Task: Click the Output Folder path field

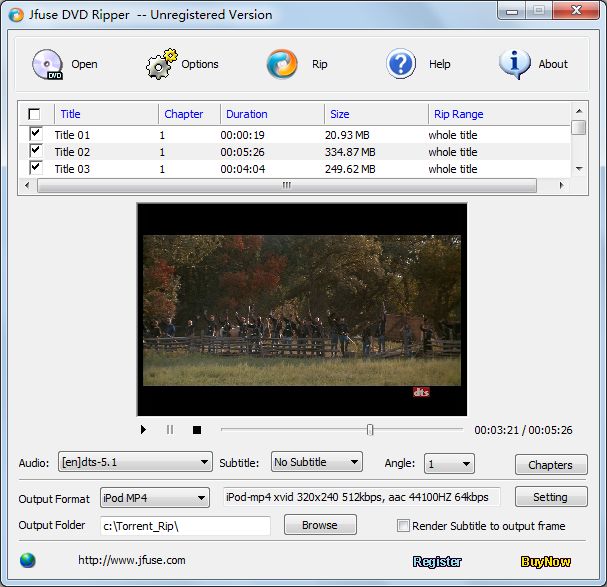Action: click(185, 526)
